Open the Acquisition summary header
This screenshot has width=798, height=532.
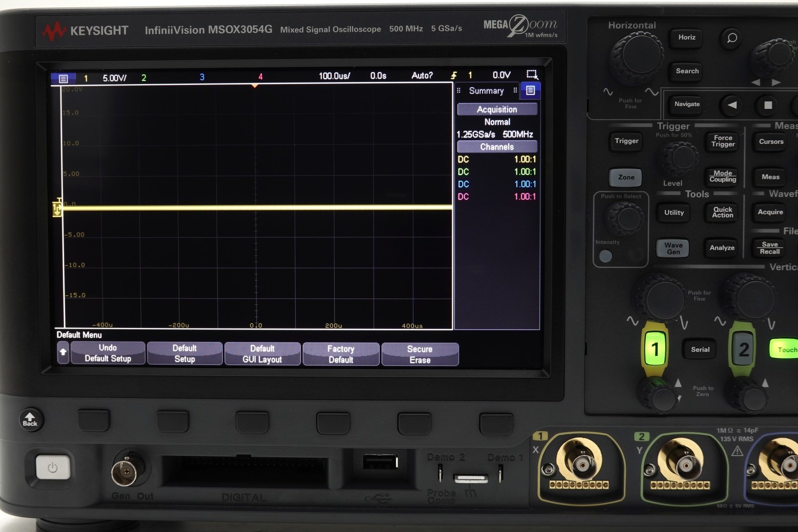[x=497, y=109]
